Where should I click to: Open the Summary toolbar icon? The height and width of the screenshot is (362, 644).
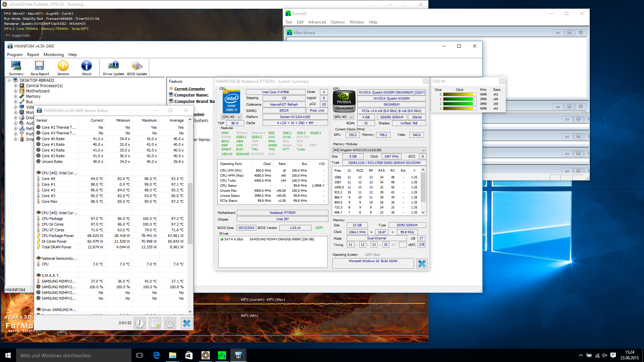tap(16, 68)
